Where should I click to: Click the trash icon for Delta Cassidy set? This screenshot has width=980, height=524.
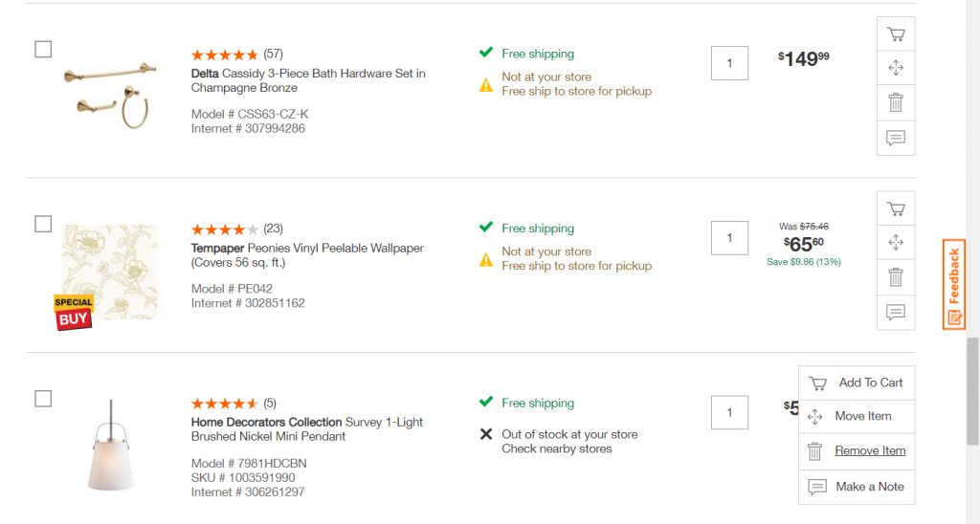coord(896,102)
